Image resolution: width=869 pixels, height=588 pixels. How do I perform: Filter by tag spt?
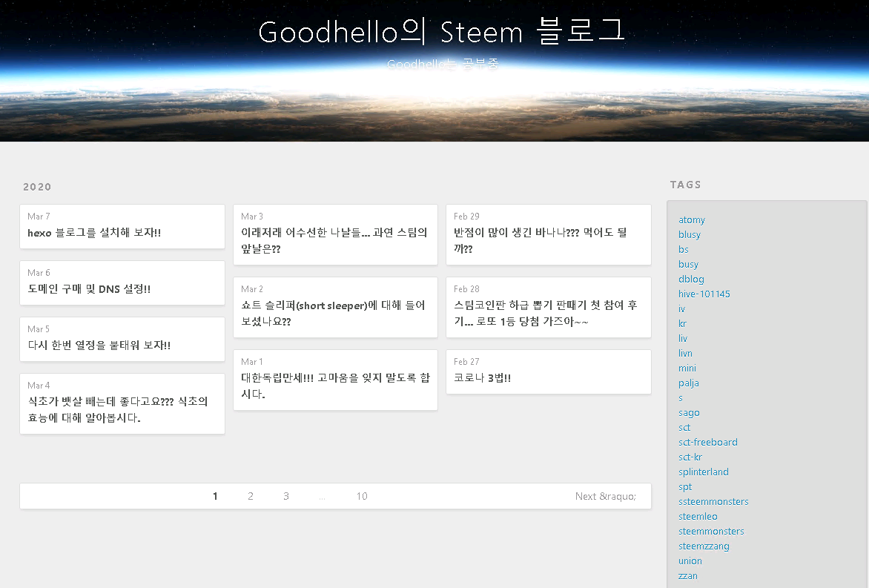(685, 486)
